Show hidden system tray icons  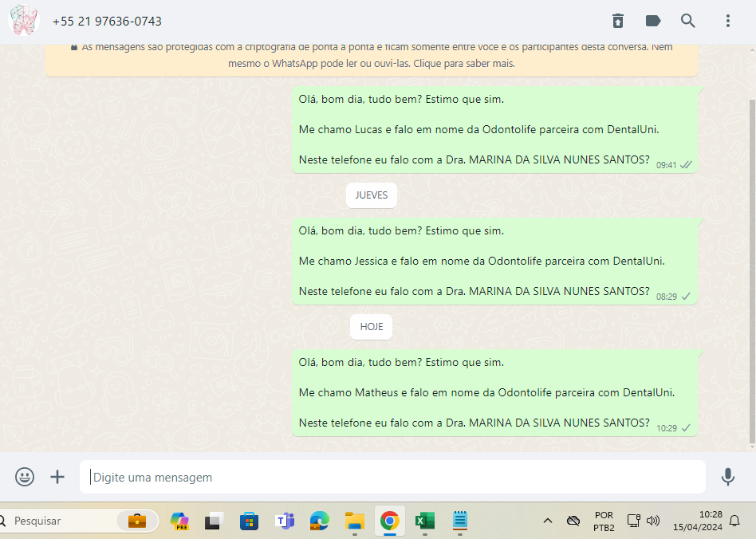coord(548,521)
